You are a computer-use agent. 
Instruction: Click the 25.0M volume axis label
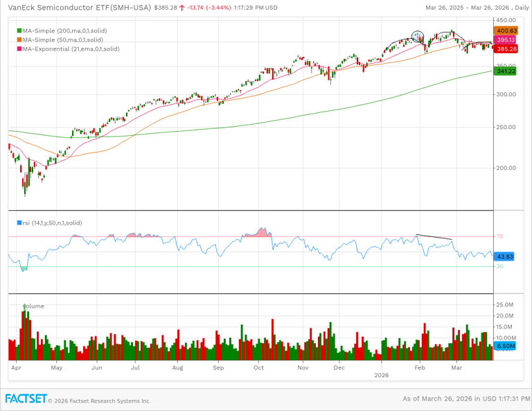(x=504, y=304)
